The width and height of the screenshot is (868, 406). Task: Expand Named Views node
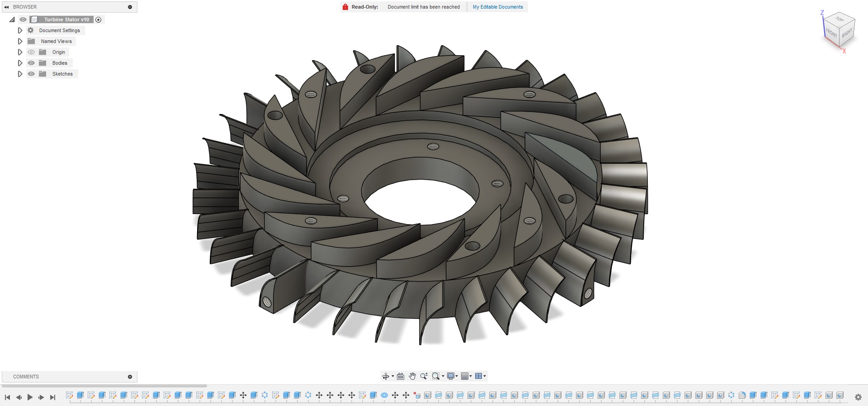click(x=20, y=41)
